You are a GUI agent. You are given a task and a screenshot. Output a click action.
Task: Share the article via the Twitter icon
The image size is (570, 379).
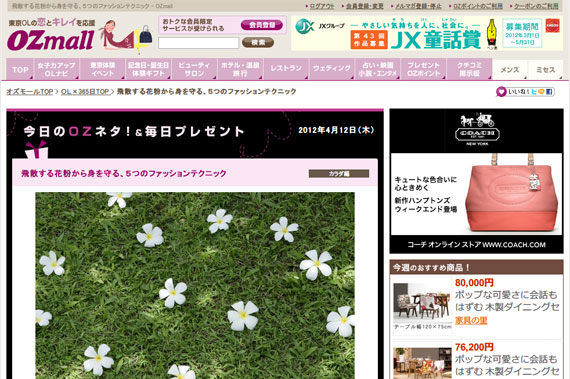(533, 92)
